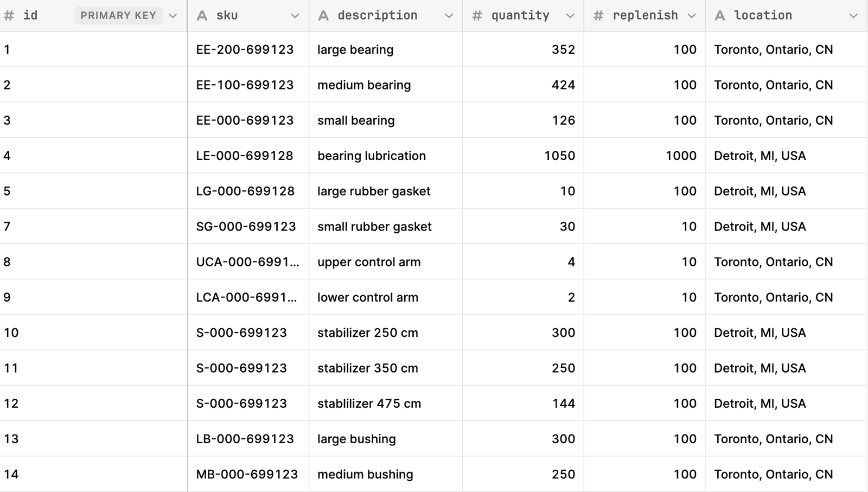Viewport: 868px width, 492px height.
Task: Select quantity 30 of small rubber gasket
Action: [523, 226]
